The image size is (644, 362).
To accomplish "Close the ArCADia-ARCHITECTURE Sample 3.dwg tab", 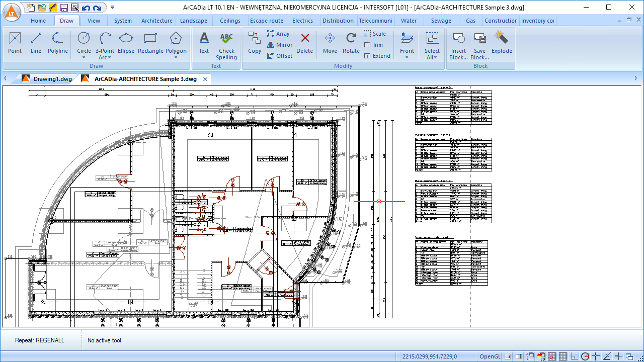I will (x=205, y=79).
